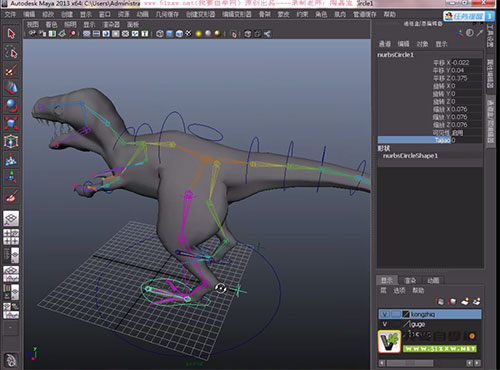Image resolution: width=500 pixels, height=370 pixels.
Task: Toggle the film gate icon
Action: point(96,34)
